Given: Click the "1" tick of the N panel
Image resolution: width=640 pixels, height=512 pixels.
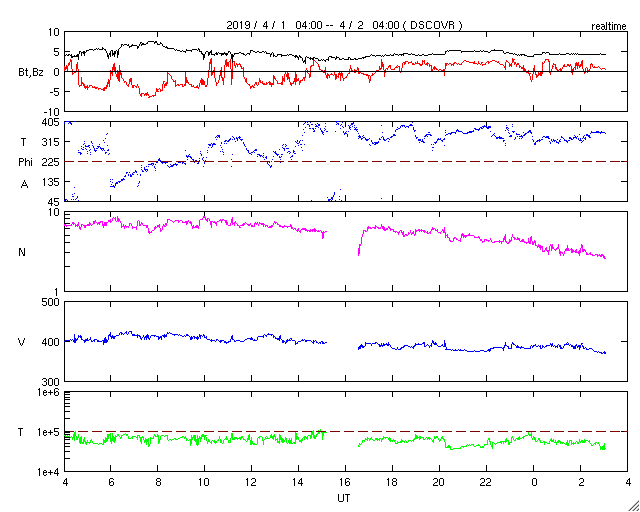Looking at the screenshot, I should pyautogui.click(x=58, y=292).
